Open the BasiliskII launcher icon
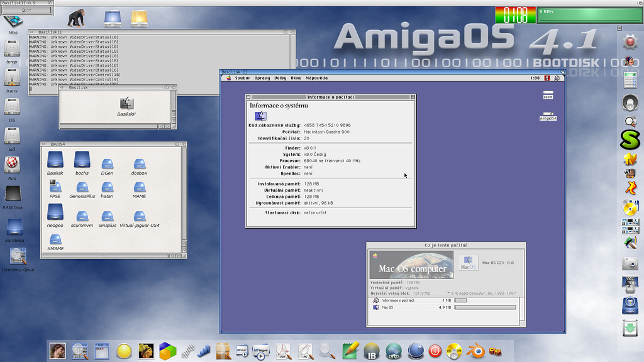The height and width of the screenshot is (362, 644). coord(126,104)
